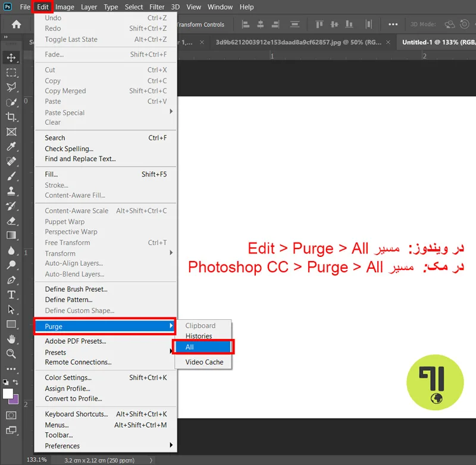Viewport: 476px width, 465px height.
Task: Click the 133.1% zoom level field
Action: click(37, 460)
